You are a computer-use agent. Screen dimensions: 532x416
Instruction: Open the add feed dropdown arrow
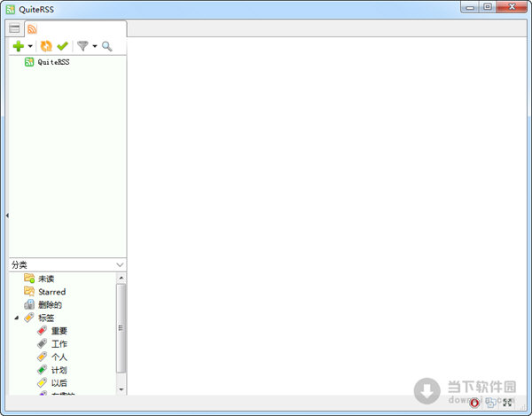[30, 46]
